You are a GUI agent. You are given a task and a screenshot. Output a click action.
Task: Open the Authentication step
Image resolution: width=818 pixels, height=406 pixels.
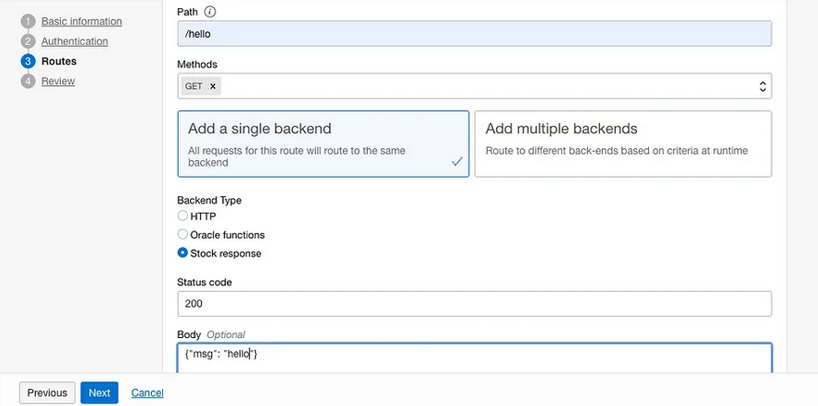74,41
